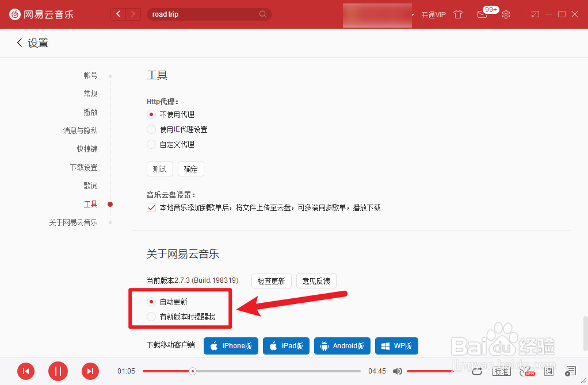Select 自动更新 radio option
588x385 pixels.
(x=151, y=302)
